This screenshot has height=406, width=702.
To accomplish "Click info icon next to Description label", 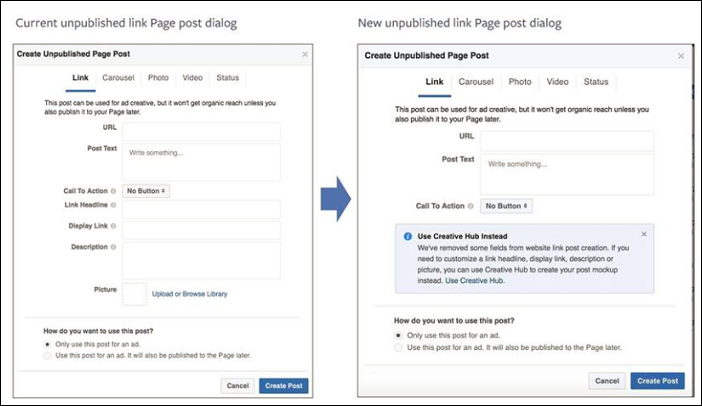I will pos(113,247).
